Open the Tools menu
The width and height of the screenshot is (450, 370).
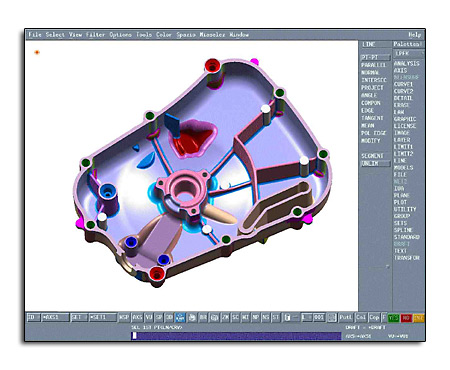(x=144, y=35)
